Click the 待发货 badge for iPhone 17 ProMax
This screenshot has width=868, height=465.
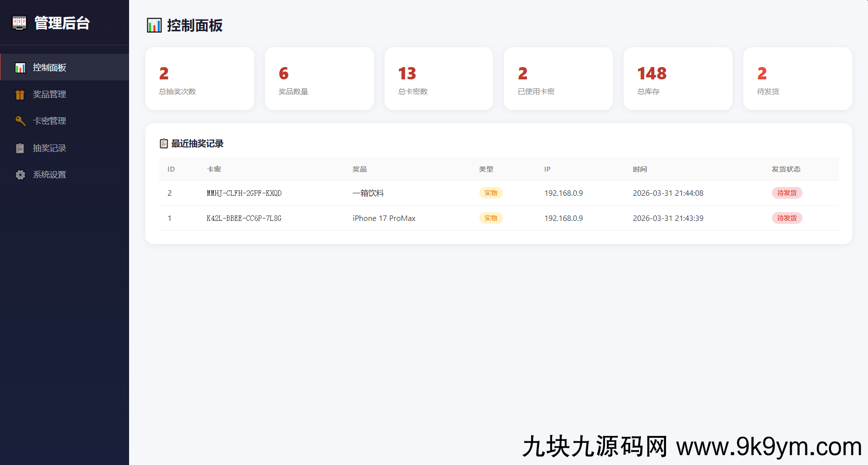786,218
